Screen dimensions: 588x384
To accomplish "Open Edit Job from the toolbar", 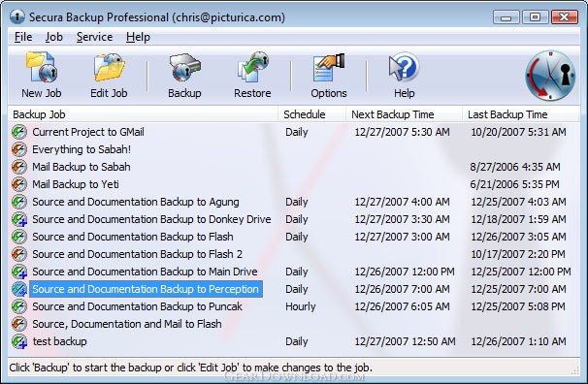I will pyautogui.click(x=109, y=68).
